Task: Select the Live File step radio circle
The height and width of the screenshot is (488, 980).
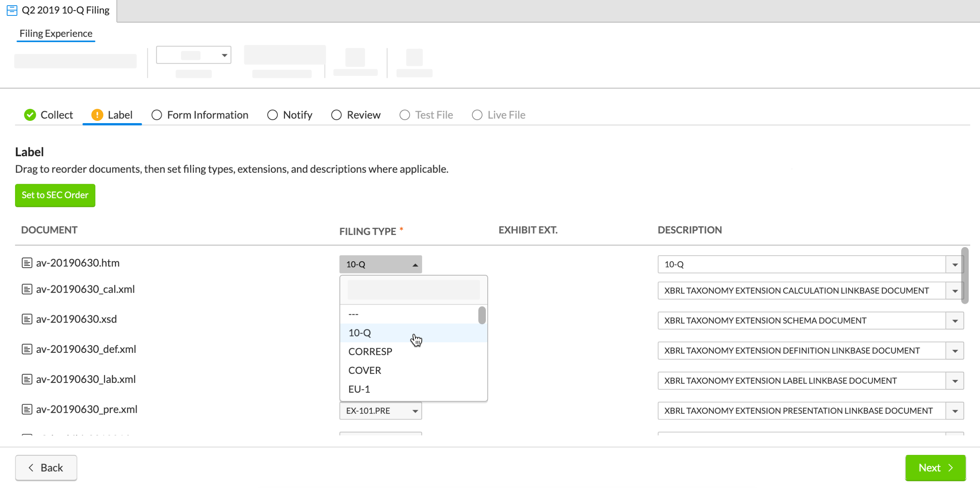Action: click(x=477, y=115)
